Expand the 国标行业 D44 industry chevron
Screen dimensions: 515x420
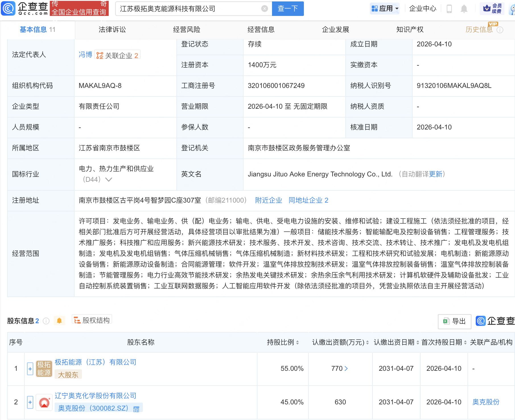[109, 180]
